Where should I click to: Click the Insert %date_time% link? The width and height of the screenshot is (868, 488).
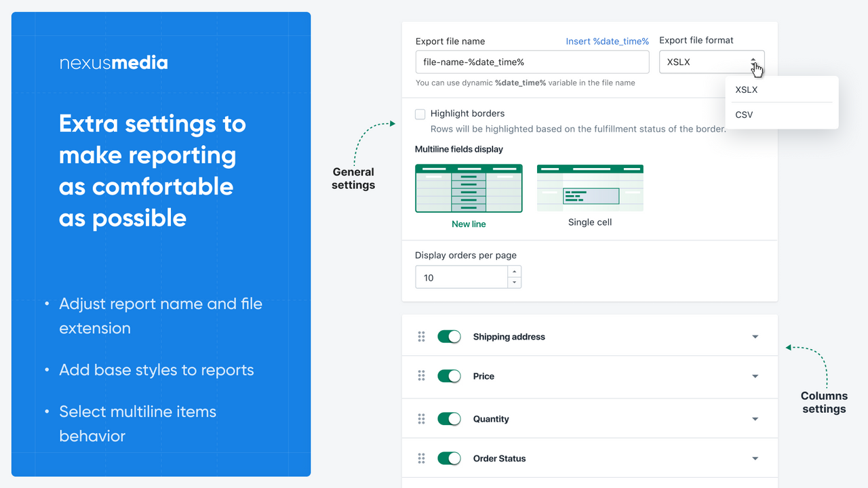(607, 41)
